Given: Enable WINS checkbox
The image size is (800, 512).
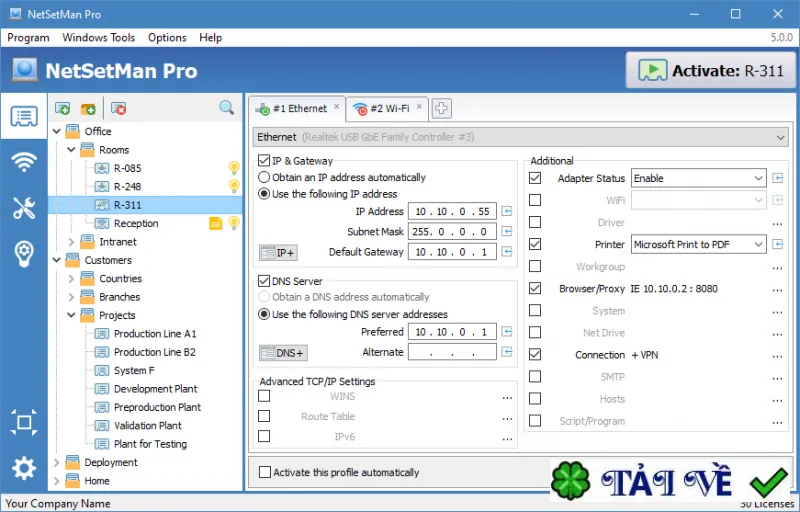Looking at the screenshot, I should click(x=264, y=396).
